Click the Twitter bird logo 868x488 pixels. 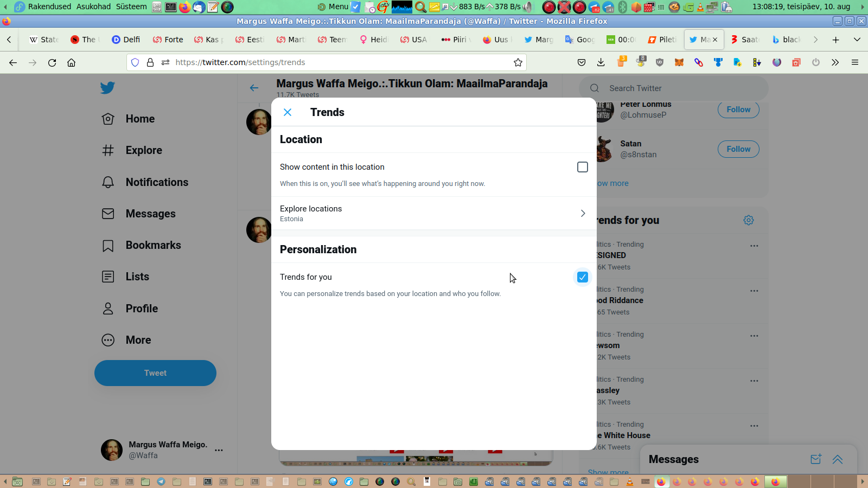[x=107, y=88]
